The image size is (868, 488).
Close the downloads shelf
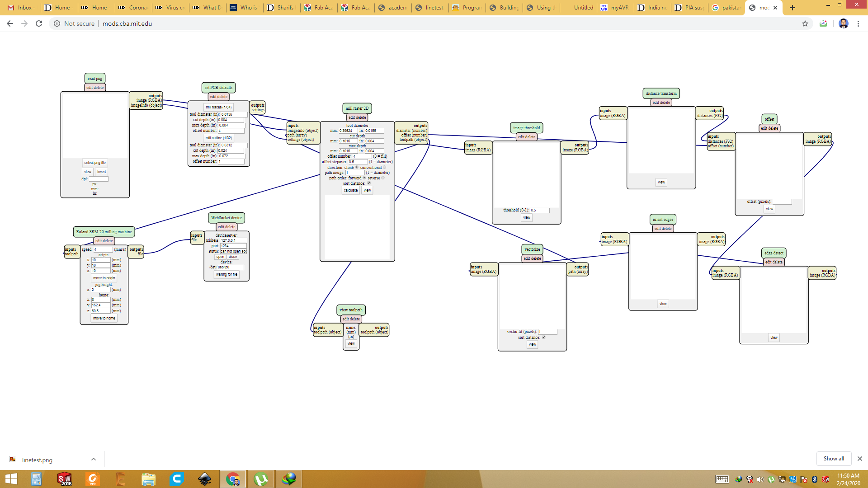pos(859,459)
